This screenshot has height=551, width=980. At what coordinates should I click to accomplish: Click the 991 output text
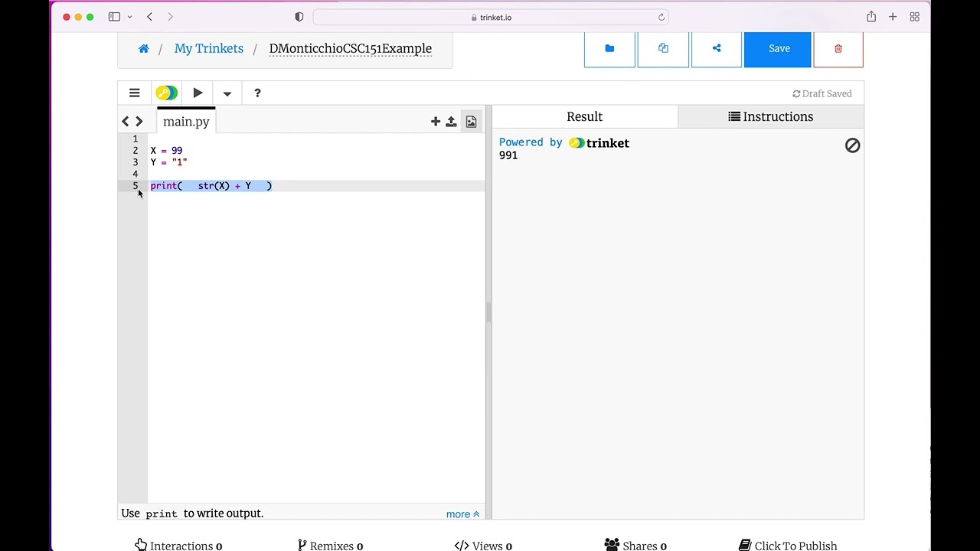point(508,155)
